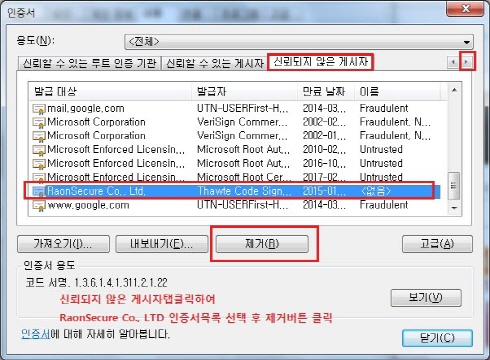Select the www.google.com certificate row
This screenshot has height=360, width=490.
coord(237,205)
